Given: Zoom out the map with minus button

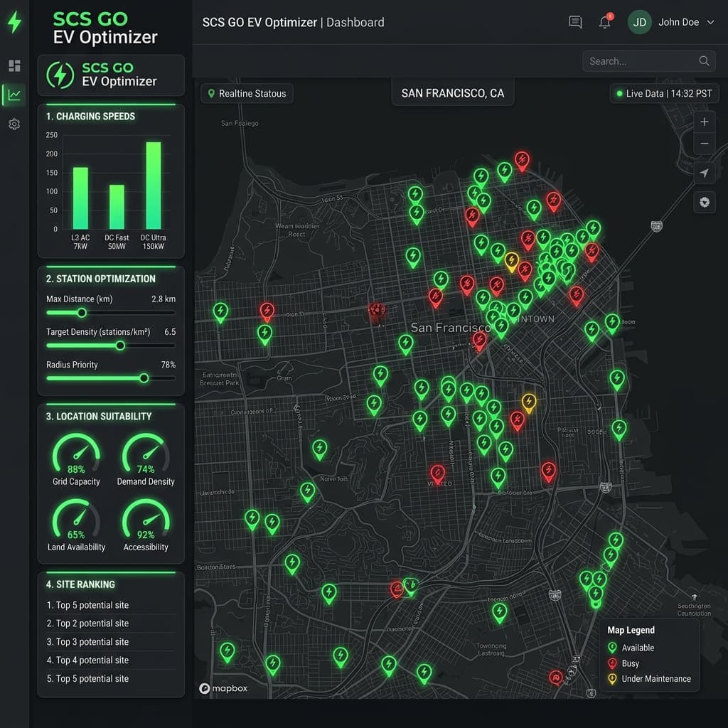Looking at the screenshot, I should click(x=705, y=144).
